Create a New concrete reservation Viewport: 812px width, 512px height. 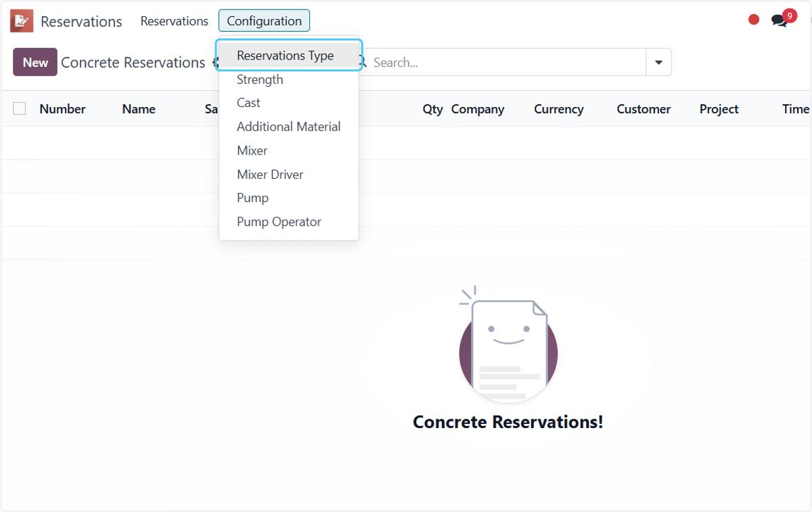(35, 62)
